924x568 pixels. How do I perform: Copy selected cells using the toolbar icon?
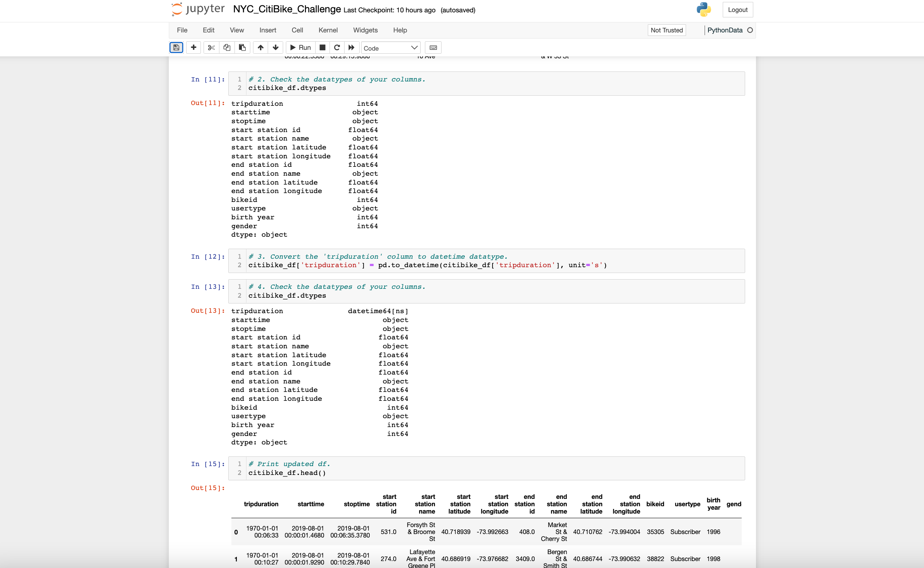pyautogui.click(x=227, y=47)
